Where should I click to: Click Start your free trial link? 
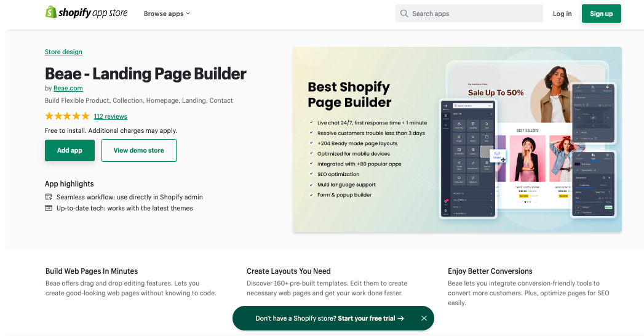[371, 318]
